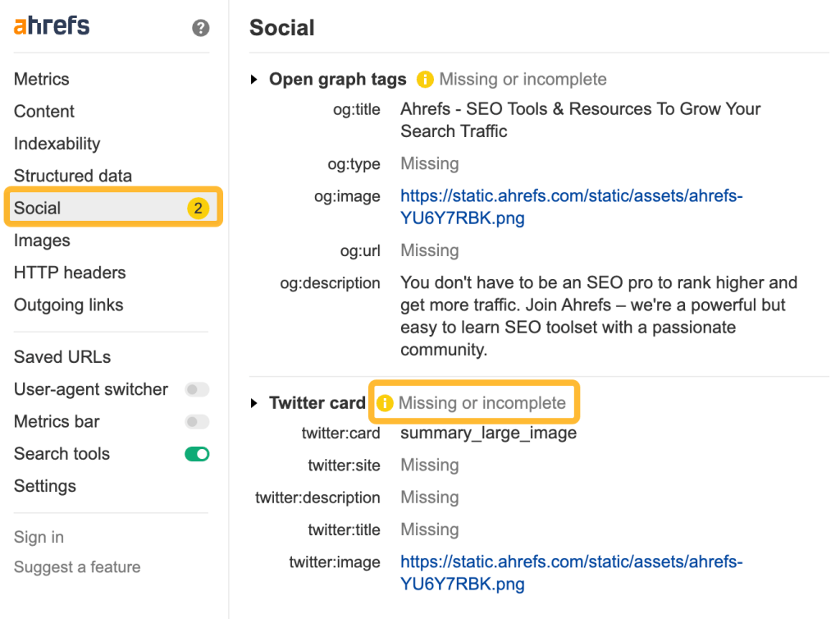Toggle the User-agent switcher off state
This screenshot has height=619, width=840.
click(x=196, y=389)
